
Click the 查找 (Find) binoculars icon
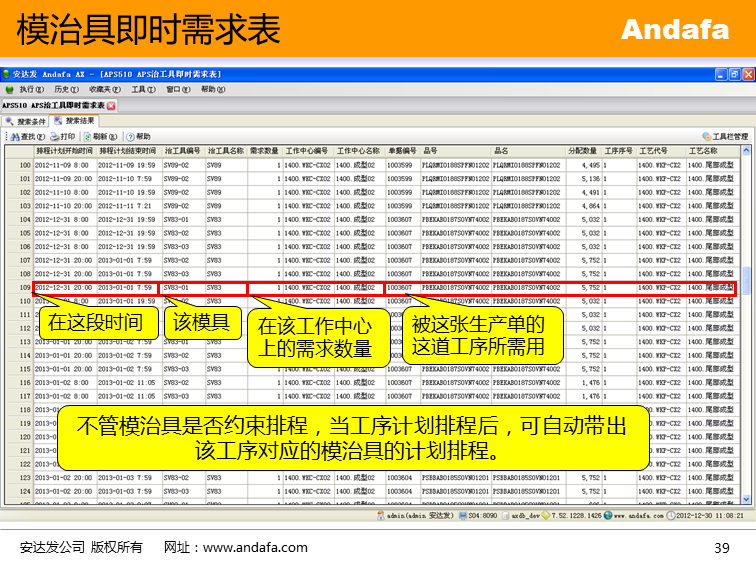coord(14,136)
